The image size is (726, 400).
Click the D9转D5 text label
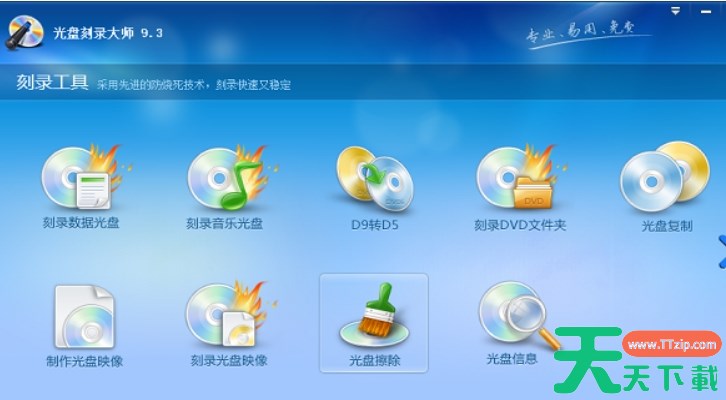(375, 225)
